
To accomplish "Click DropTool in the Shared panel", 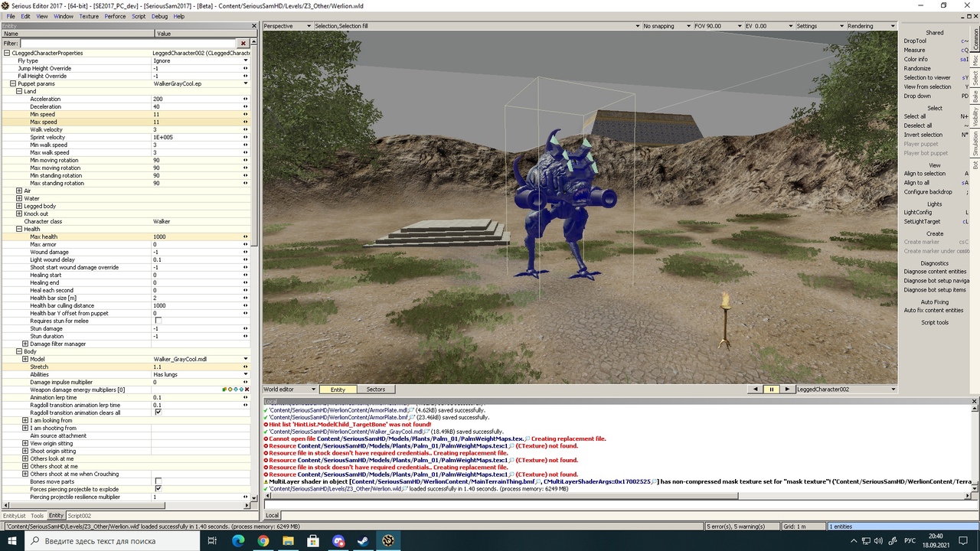I will [x=915, y=41].
